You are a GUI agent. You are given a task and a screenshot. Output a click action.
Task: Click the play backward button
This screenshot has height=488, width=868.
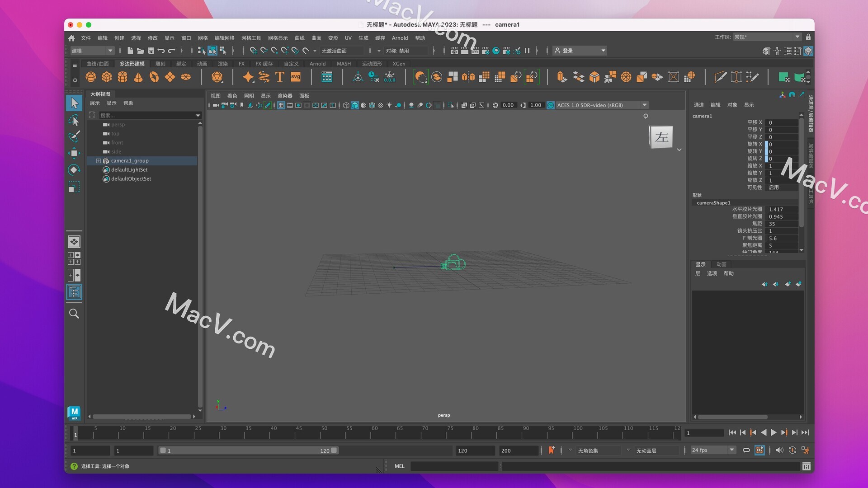point(764,433)
